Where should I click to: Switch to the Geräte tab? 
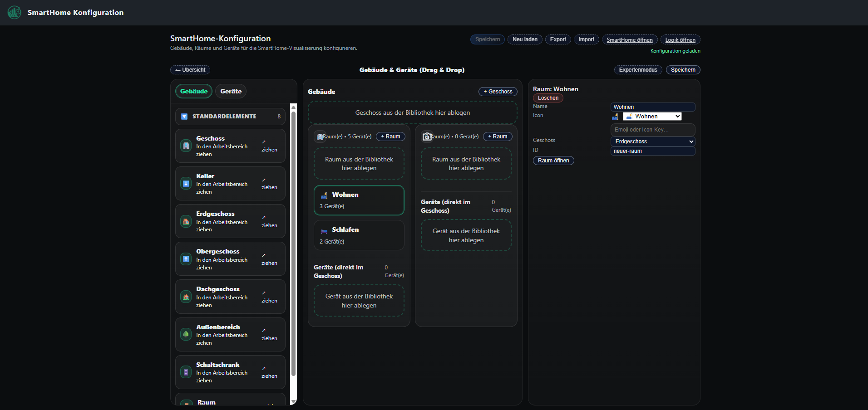pos(231,91)
